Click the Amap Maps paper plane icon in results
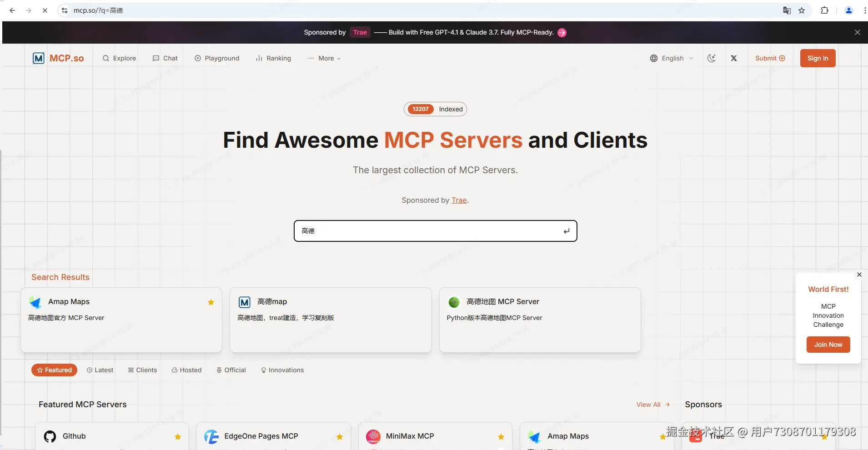This screenshot has height=450, width=868. [35, 302]
